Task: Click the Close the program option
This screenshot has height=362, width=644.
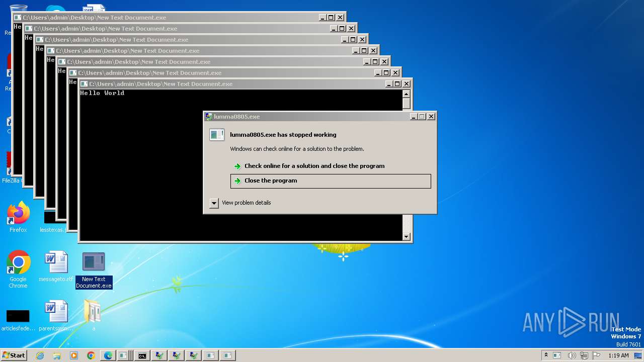Action: (x=331, y=181)
